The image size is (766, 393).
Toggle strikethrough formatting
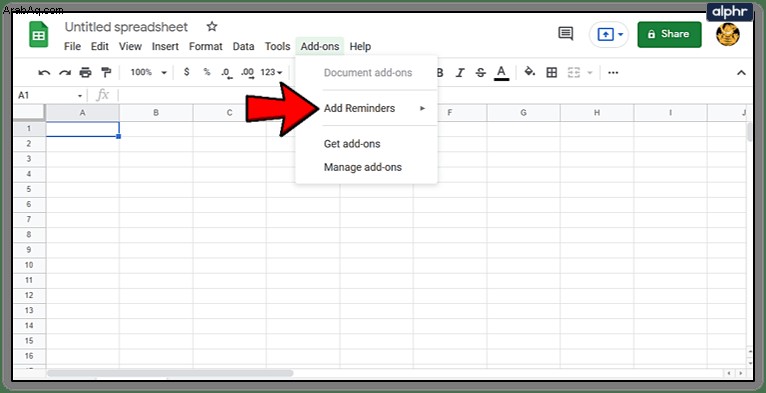coord(481,73)
